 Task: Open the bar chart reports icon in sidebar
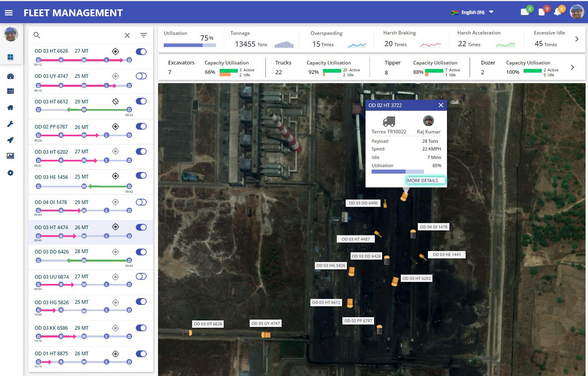[11, 156]
